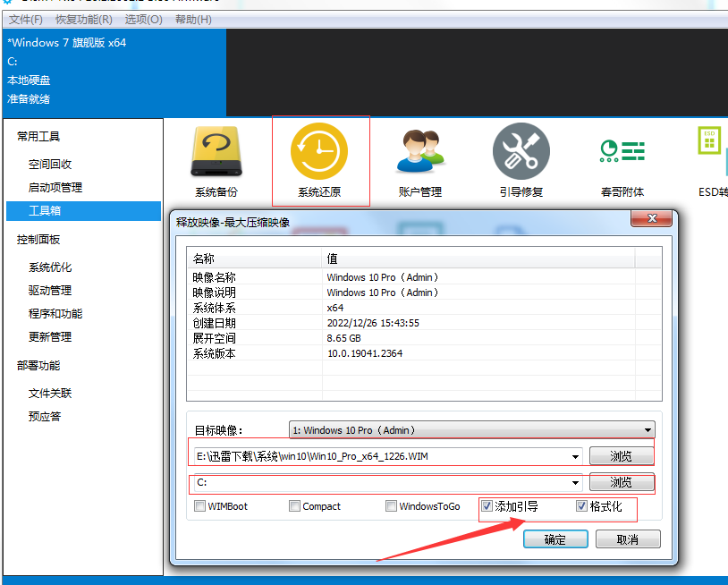Select 文件关联 in the sidebar
The image size is (728, 585).
pos(50,394)
